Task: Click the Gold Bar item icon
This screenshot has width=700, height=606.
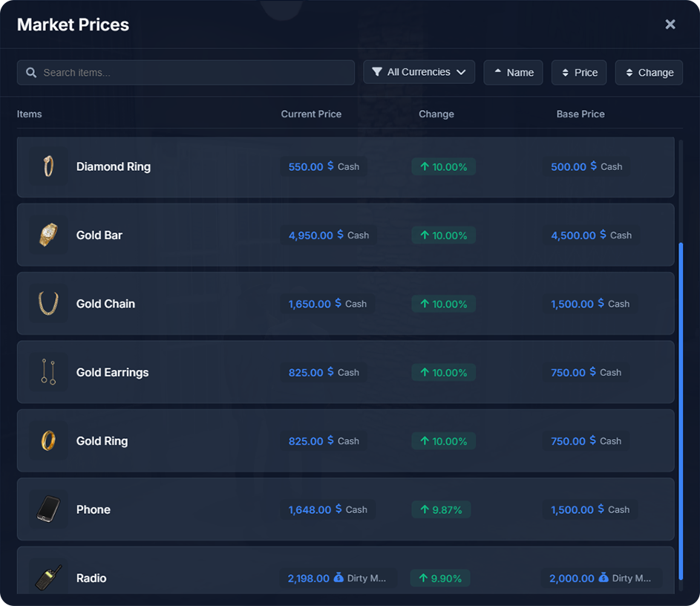Action: pyautogui.click(x=48, y=235)
